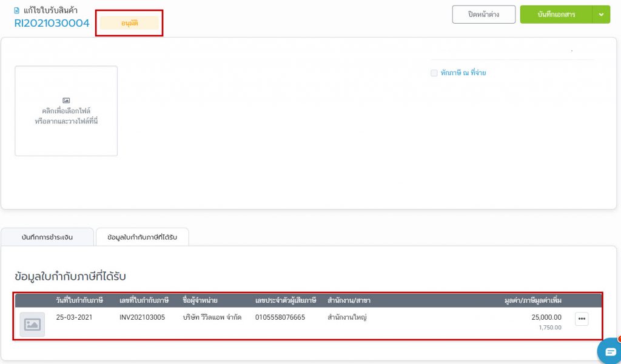Tick the หักภาษี ณ ที่จ่าย checkbox
This screenshot has height=364, width=621.
click(434, 73)
